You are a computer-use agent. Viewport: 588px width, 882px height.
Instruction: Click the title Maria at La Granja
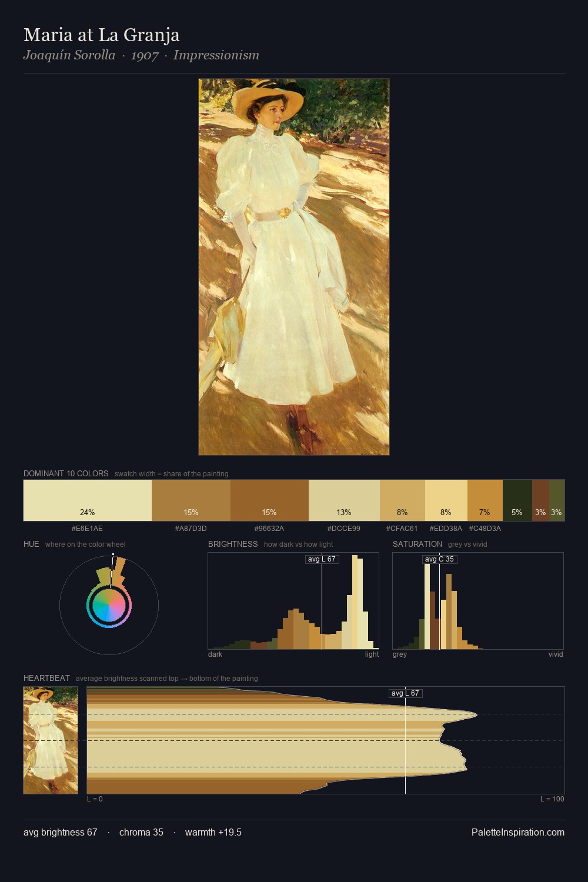[101, 35]
